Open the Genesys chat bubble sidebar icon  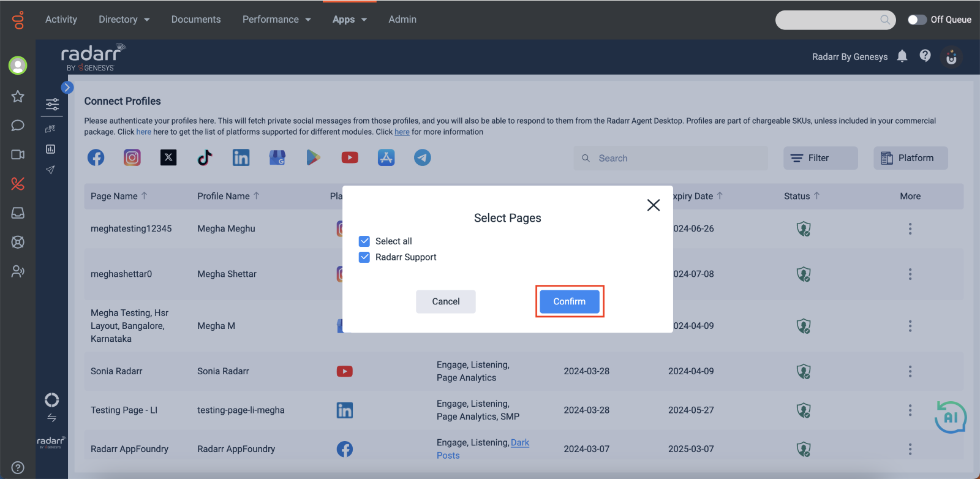coord(18,126)
